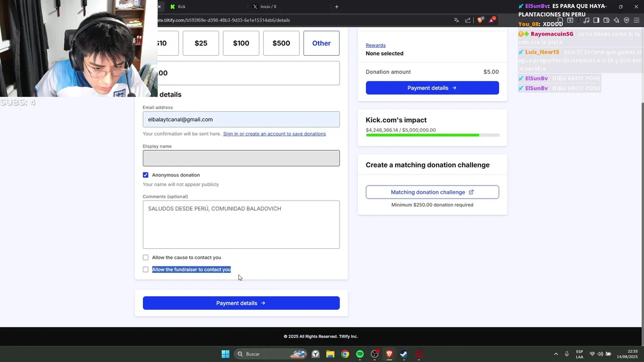The height and width of the screenshot is (362, 644).
Task: Click the $4,248,366.14 / $5,000,000.00 total
Action: (400, 130)
